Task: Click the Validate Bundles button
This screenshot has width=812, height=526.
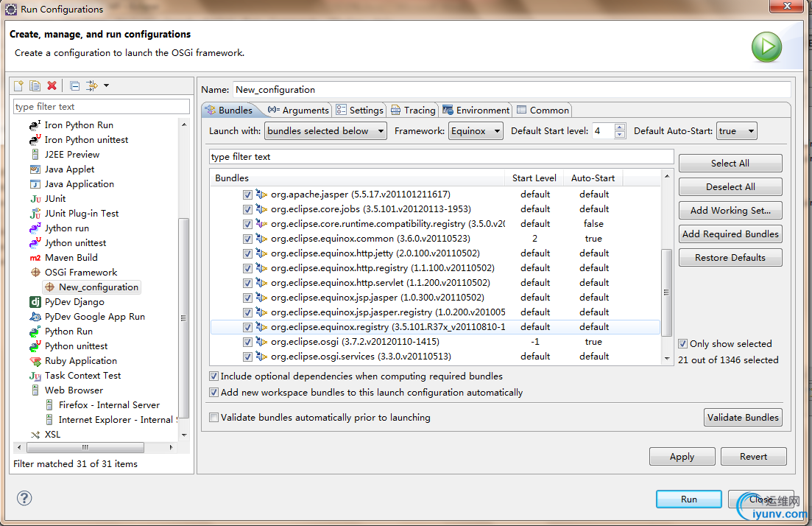Action: (x=743, y=417)
